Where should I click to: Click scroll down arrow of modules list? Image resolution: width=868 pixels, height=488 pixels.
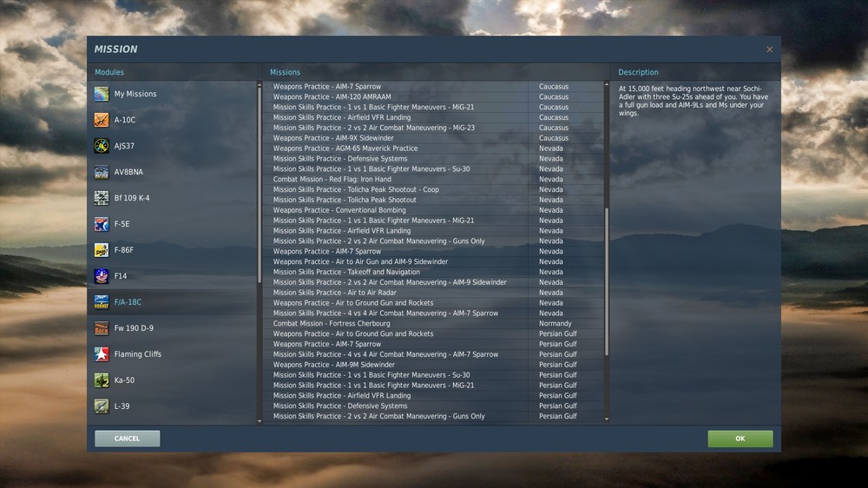(x=260, y=421)
